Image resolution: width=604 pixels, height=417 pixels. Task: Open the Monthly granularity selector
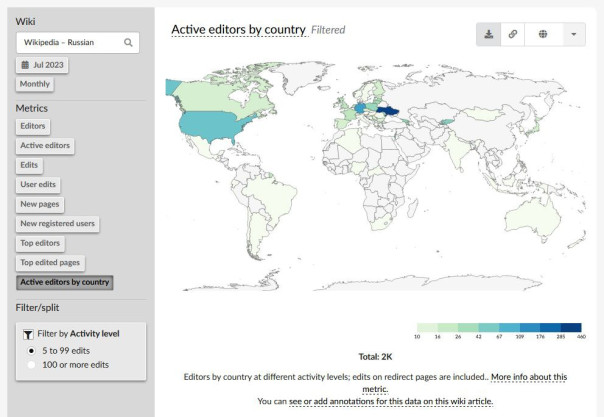coord(35,84)
